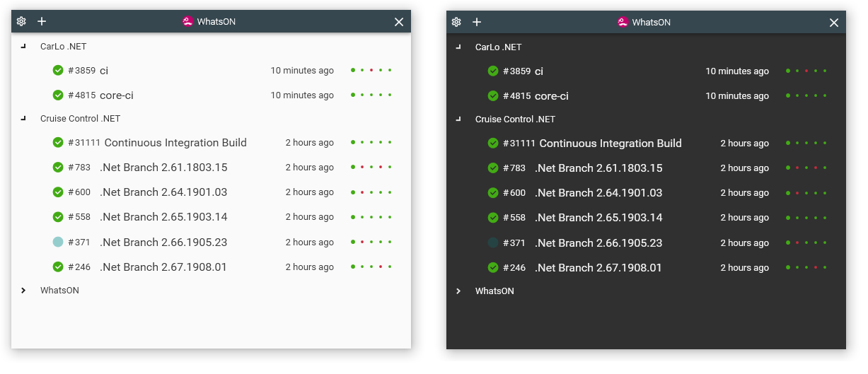Viewport: 868px width, 374px height.
Task: Click teal status circle of #371 in light window
Action: point(58,242)
